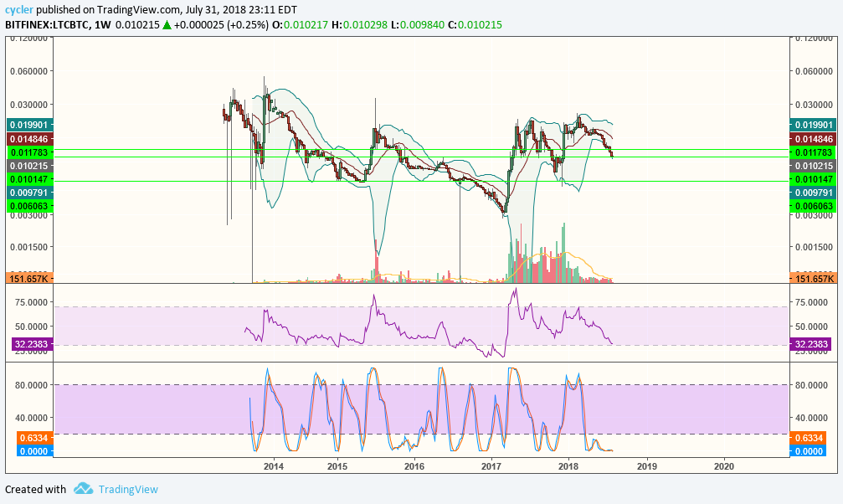Click the O:0.010217 open value
The height and width of the screenshot is (504, 843).
pos(300,25)
